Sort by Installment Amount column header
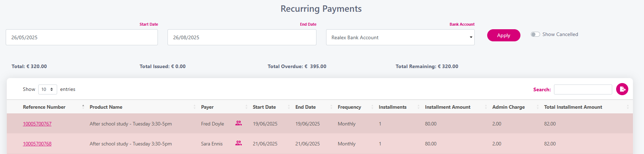 [x=448, y=107]
